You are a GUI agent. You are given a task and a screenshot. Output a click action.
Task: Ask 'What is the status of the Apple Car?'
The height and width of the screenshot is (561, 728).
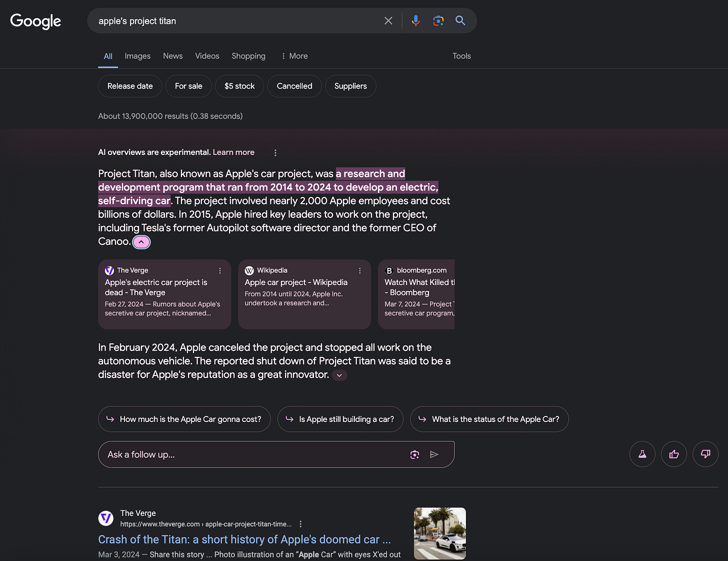pos(489,419)
